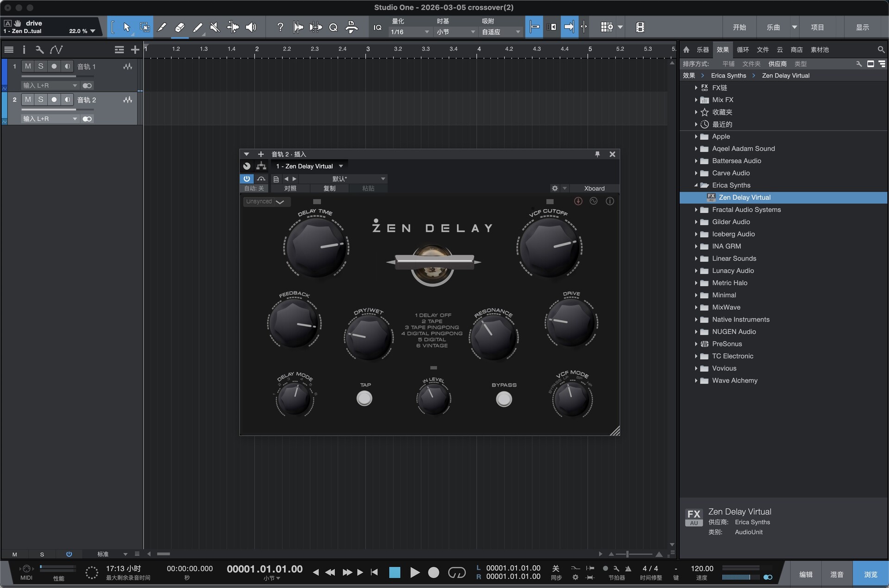Select the Listen tool speaker icon

tap(250, 27)
